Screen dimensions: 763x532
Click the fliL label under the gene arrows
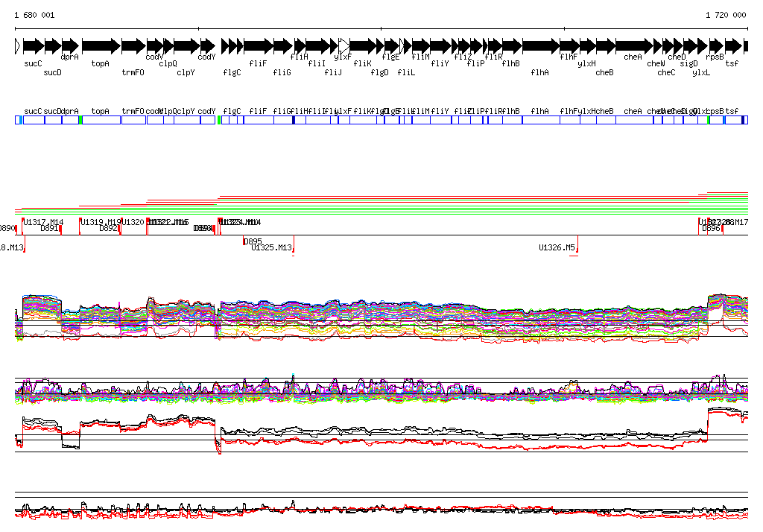(406, 72)
